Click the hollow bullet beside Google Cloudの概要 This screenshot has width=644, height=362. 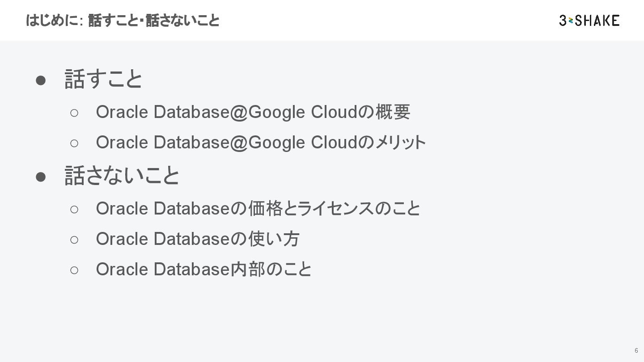[74, 113]
